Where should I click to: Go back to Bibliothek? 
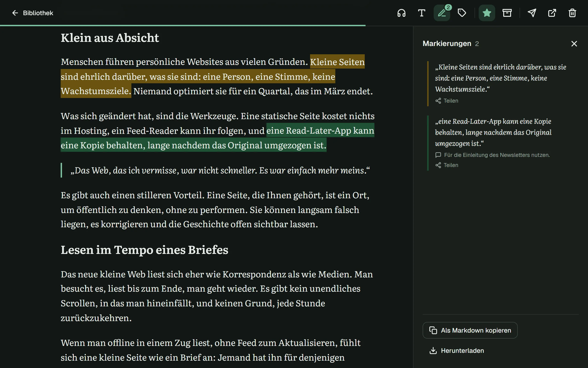pyautogui.click(x=33, y=13)
